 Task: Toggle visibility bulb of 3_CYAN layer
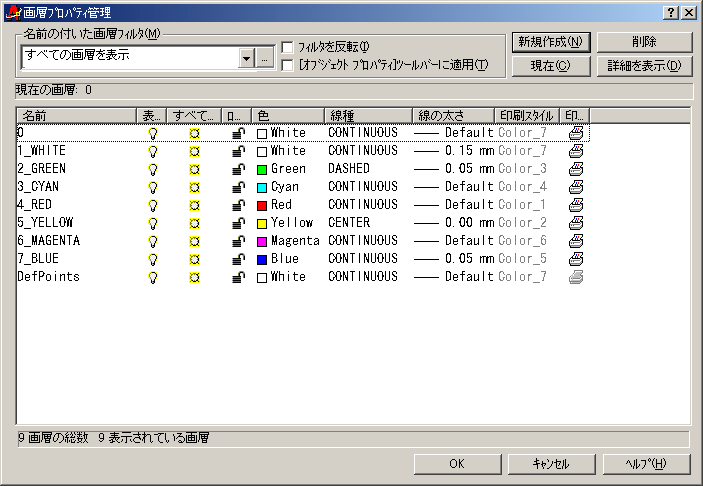pyautogui.click(x=153, y=187)
